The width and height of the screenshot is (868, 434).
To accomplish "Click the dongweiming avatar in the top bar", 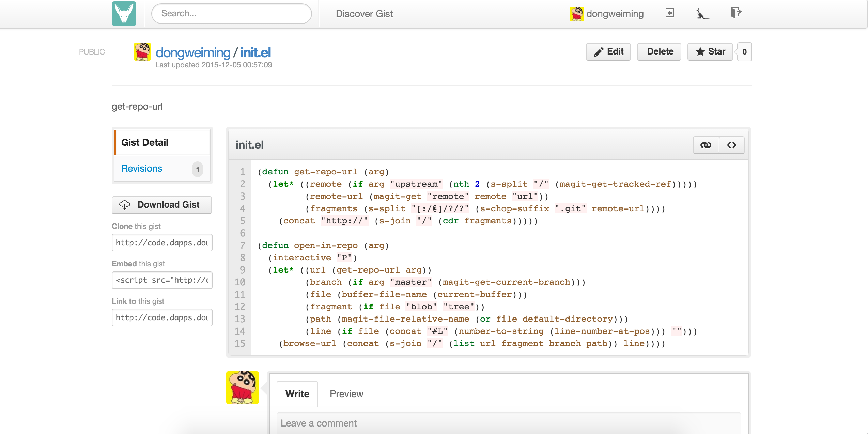I will [x=577, y=14].
